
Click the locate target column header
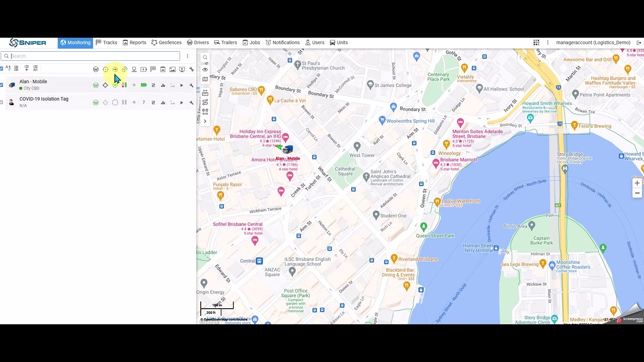click(x=105, y=69)
